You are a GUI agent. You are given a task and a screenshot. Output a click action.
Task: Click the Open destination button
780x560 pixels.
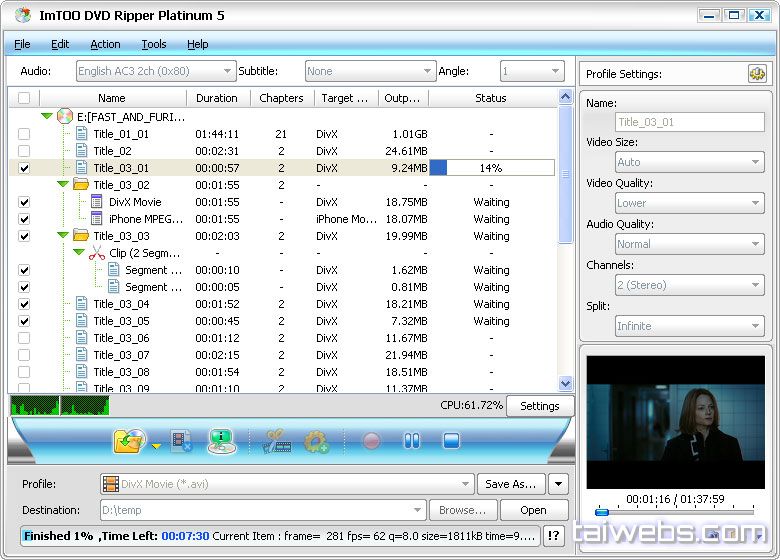tap(533, 510)
